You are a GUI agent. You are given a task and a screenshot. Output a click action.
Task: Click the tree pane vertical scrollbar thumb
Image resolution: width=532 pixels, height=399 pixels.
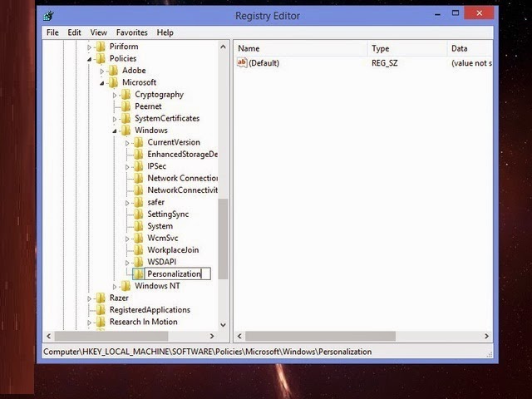(x=223, y=239)
